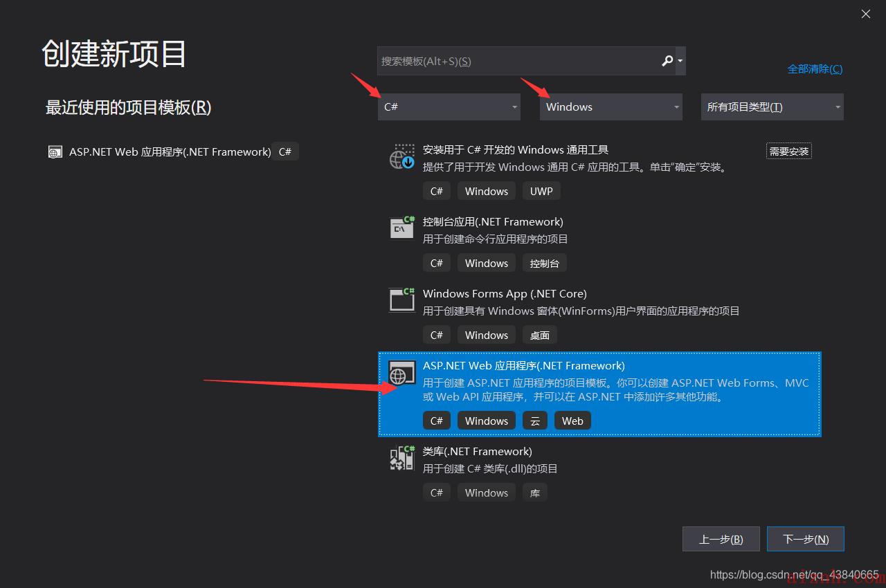This screenshot has height=588, width=886.
Task: Click the 控制台 tag
Action: coord(545,263)
